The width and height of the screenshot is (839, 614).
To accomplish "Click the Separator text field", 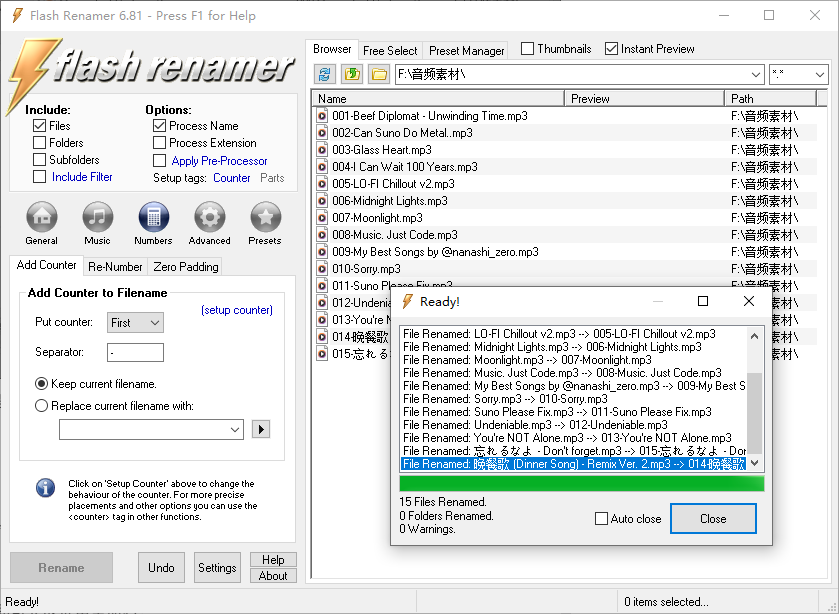I will coord(135,352).
